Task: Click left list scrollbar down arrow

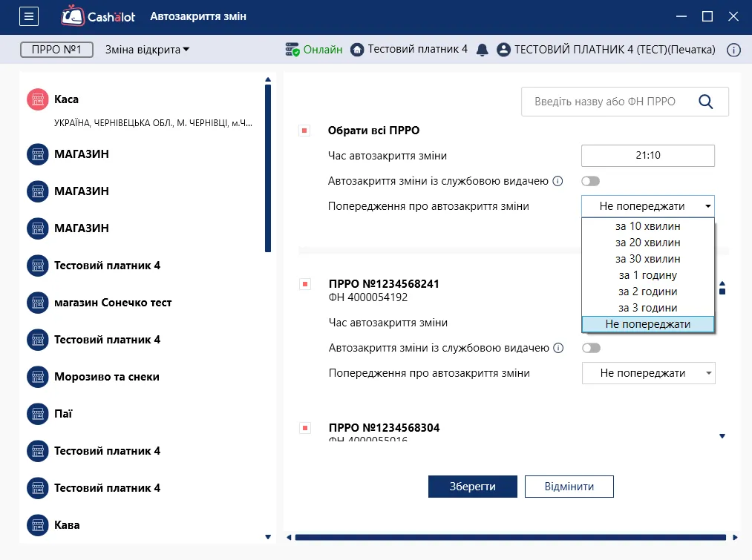Action: (x=268, y=537)
